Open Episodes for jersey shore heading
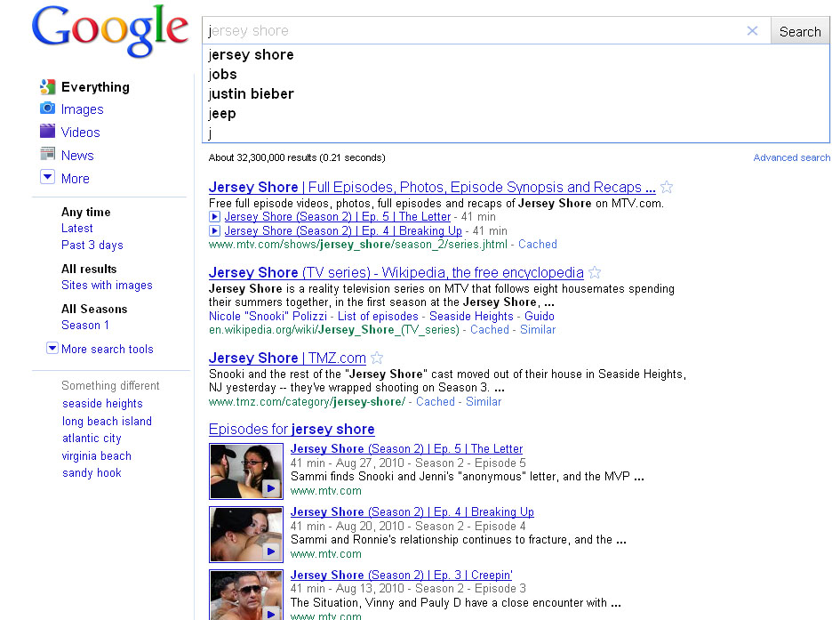 [x=292, y=430]
